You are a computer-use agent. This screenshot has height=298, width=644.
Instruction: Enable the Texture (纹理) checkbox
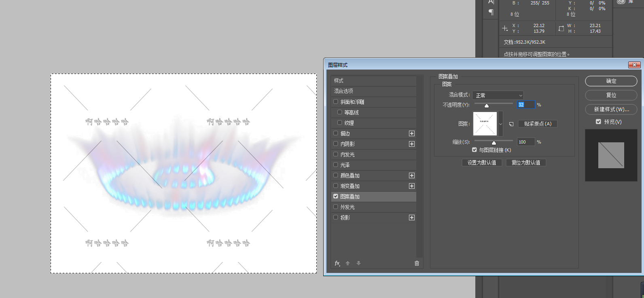pos(340,123)
